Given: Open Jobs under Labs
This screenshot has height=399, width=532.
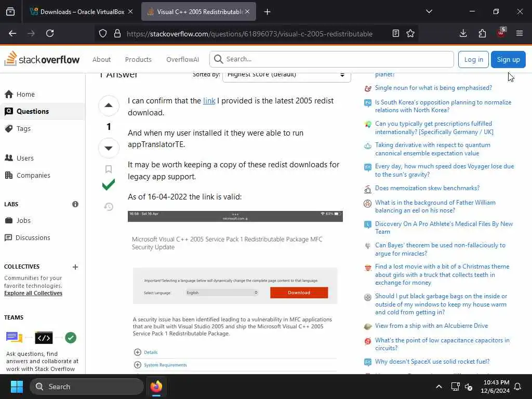Looking at the screenshot, I should [x=43, y=220].
